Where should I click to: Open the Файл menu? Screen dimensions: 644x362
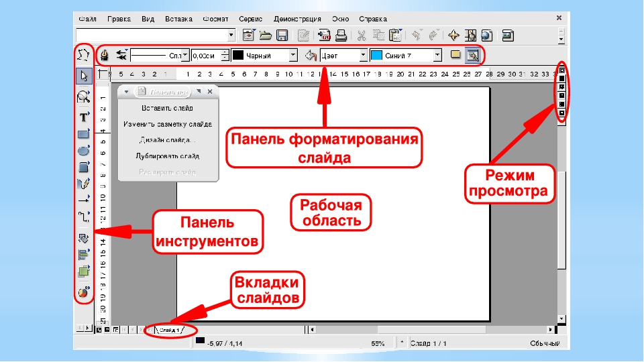point(87,19)
